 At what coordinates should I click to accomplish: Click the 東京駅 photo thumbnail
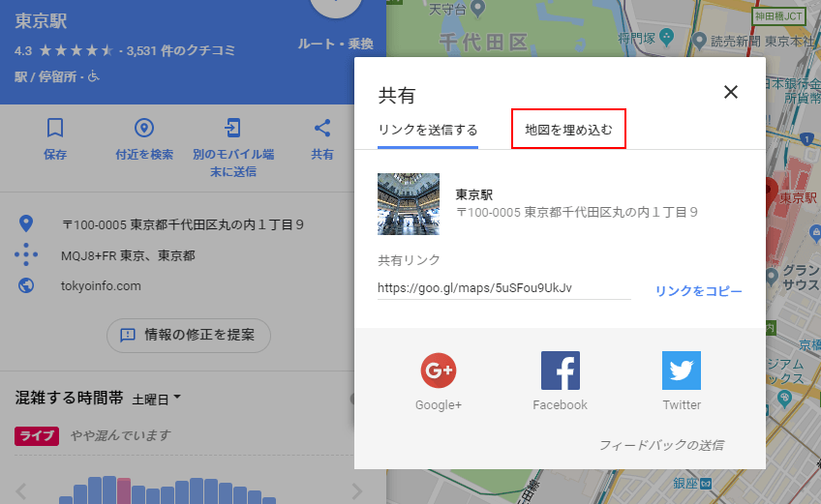[409, 204]
